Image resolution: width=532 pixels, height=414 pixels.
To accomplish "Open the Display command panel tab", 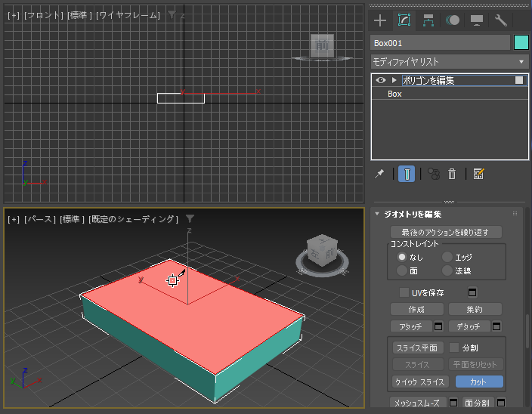I will (477, 20).
